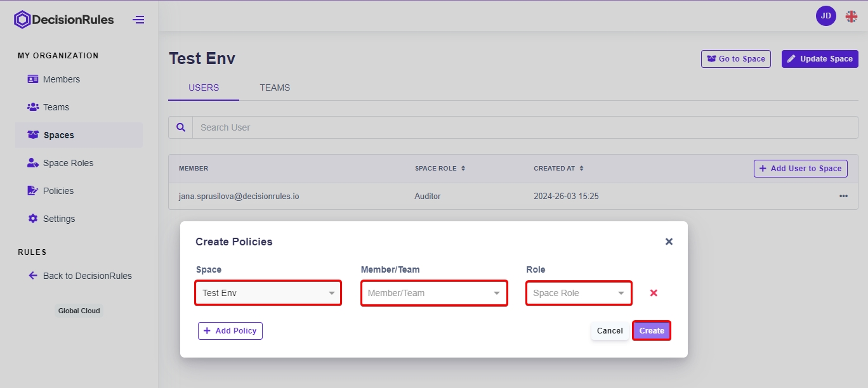Open the three-dot row actions menu
Screen dimensions: 868x388
[x=843, y=197]
